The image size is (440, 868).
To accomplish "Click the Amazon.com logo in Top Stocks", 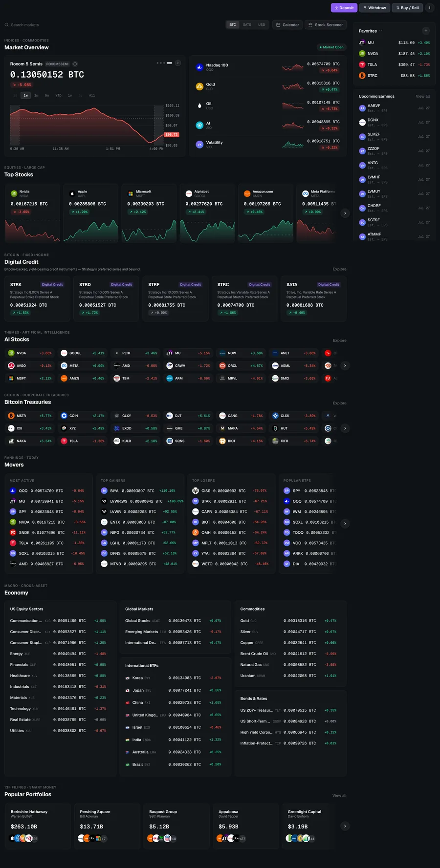I will click(x=247, y=193).
